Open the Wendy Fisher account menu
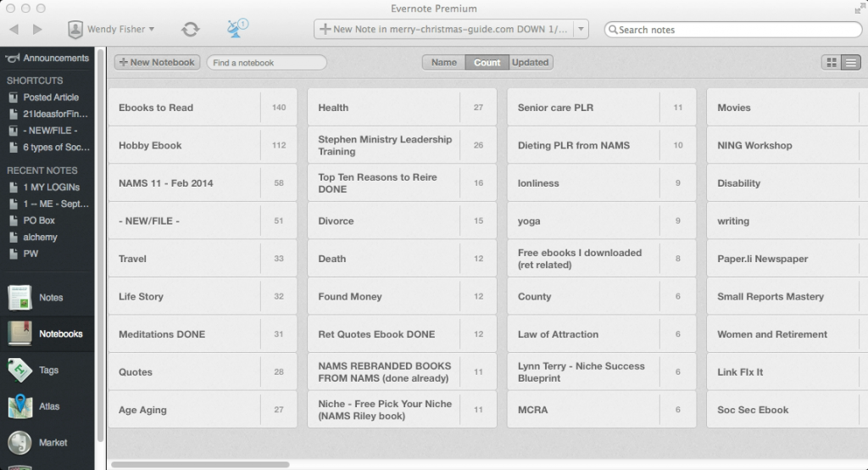 [111, 30]
